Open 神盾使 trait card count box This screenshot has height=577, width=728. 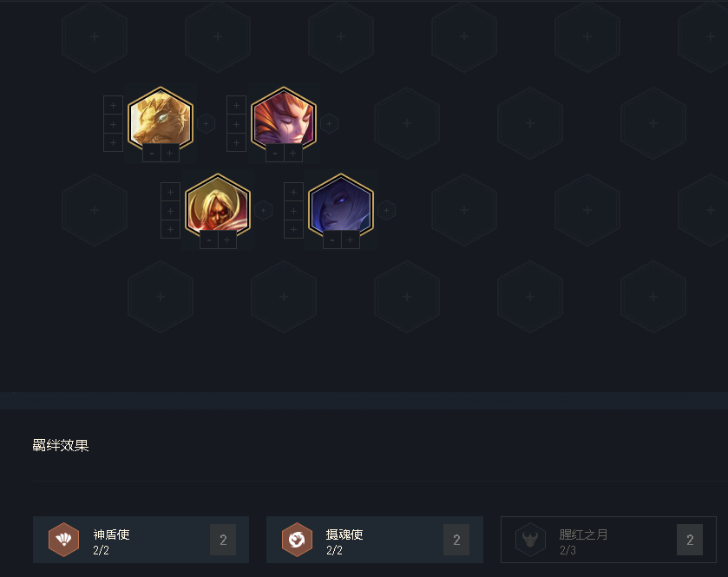223,540
